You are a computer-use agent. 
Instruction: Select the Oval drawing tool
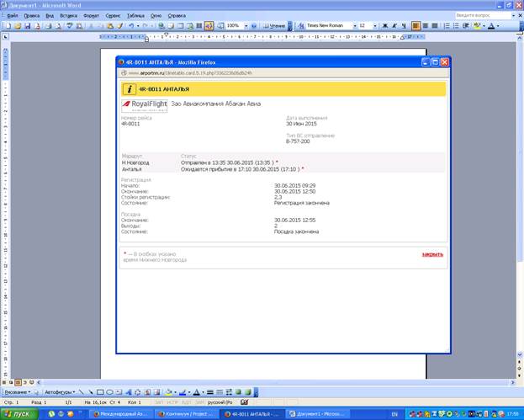tap(109, 392)
